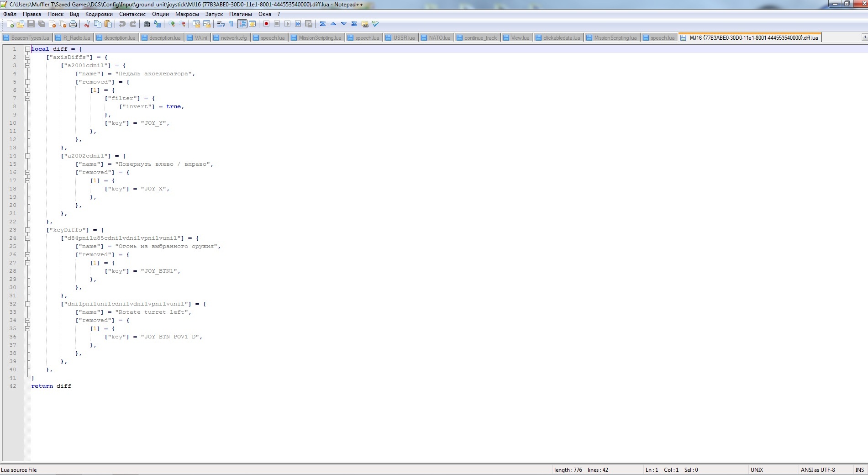Click the Redo arrow icon
The width and height of the screenshot is (868, 475).
click(x=132, y=24)
